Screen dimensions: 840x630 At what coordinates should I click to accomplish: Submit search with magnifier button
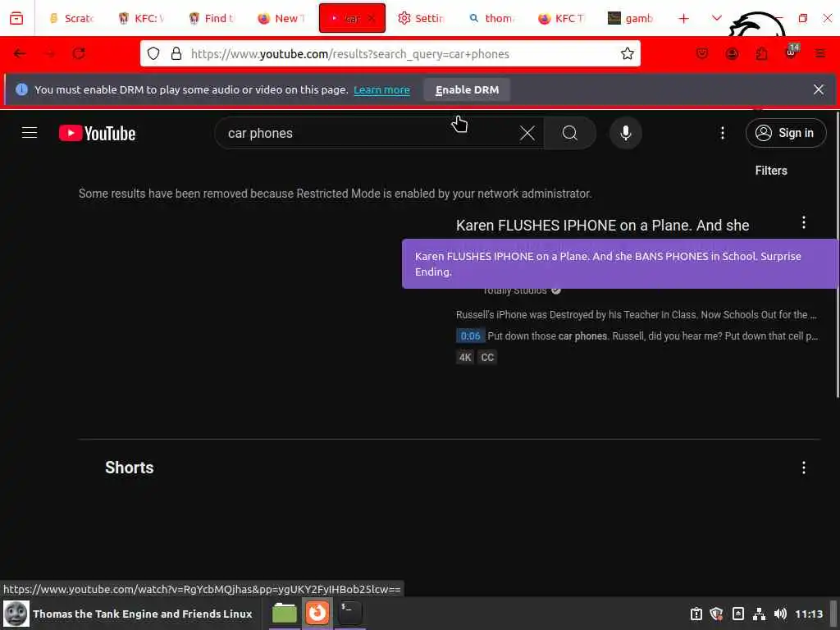(570, 133)
